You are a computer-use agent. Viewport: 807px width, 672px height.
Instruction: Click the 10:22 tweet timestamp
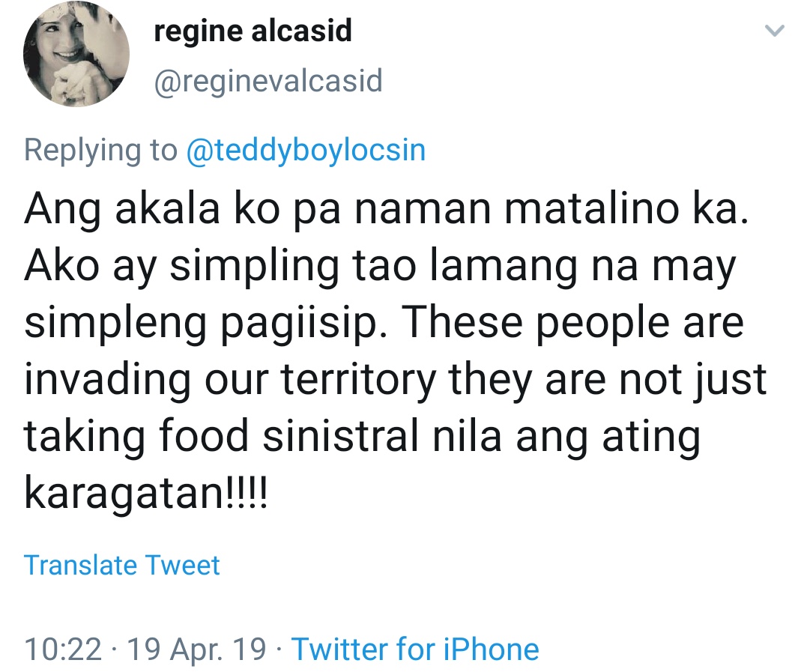click(62, 649)
